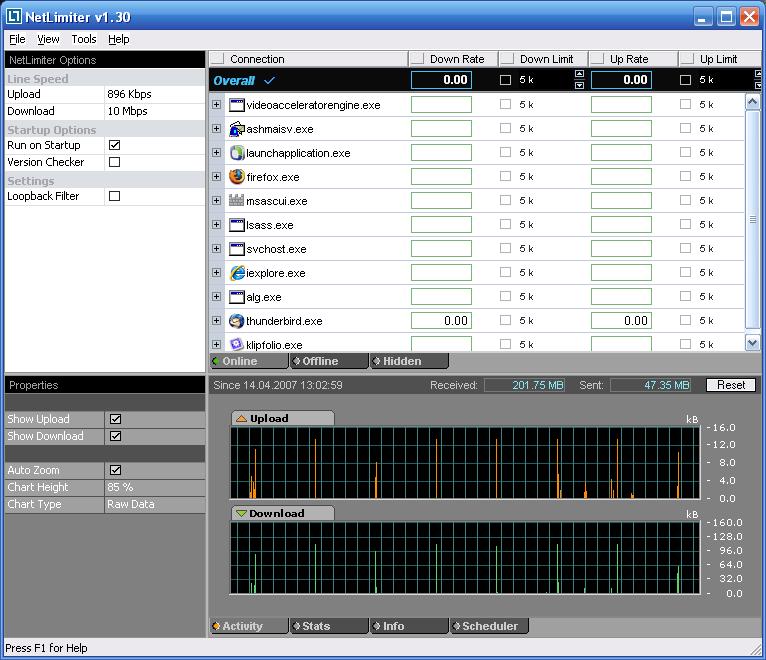The height and width of the screenshot is (660, 766).
Task: Click the launchapplication.exe icon
Action: coord(237,153)
